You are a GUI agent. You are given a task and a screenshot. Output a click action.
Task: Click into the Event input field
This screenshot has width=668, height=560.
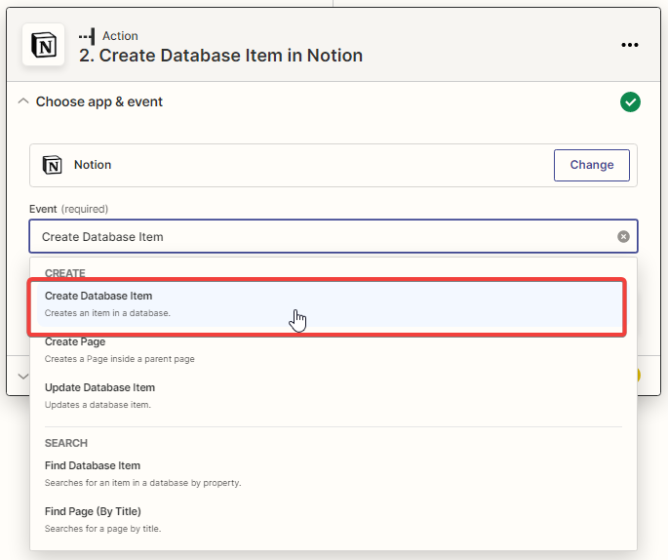click(320, 237)
